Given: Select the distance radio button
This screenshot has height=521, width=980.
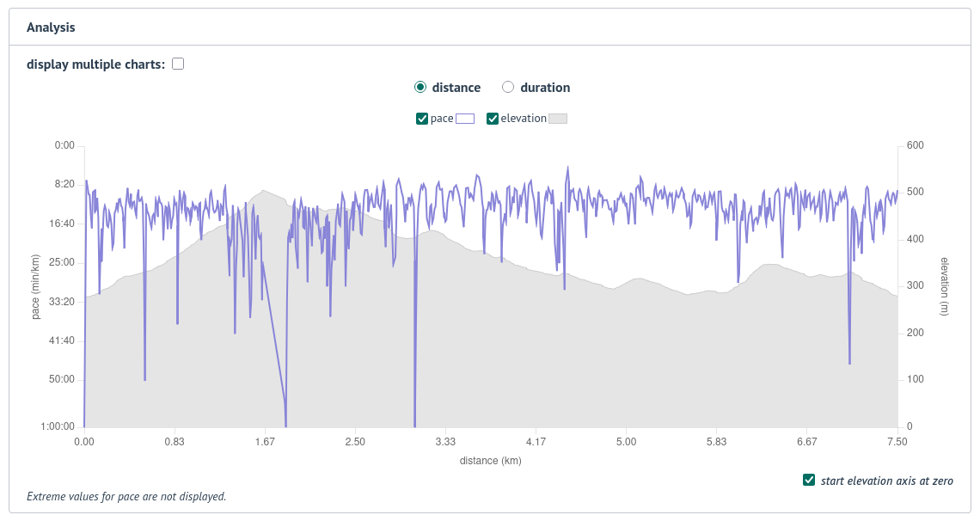Looking at the screenshot, I should click(420, 87).
